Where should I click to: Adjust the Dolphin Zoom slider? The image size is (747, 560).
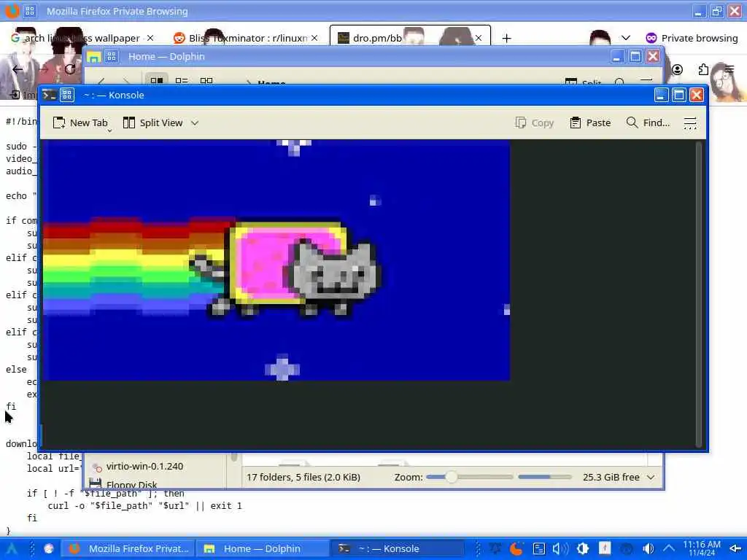[469, 477]
